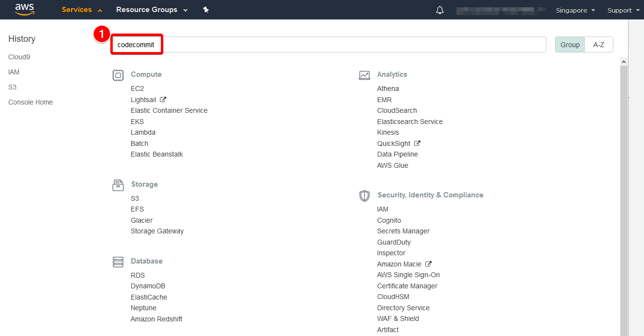Open the blurred account name menu
The height and width of the screenshot is (336, 644).
pyautogui.click(x=502, y=10)
